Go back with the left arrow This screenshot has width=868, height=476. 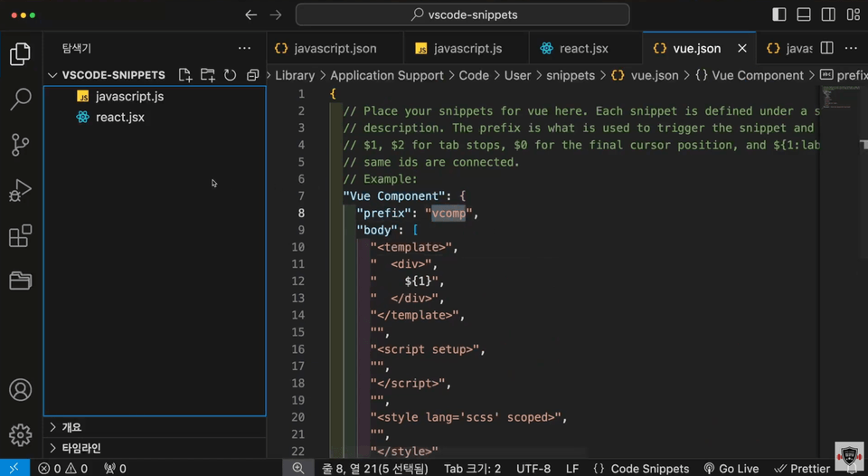(251, 15)
